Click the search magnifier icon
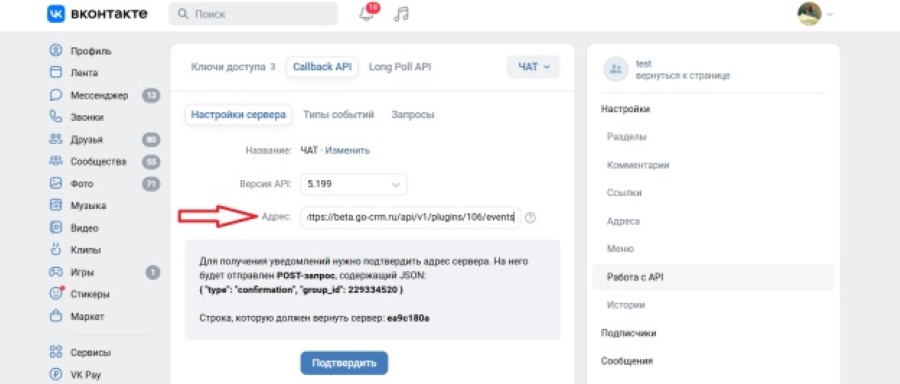Screen dimensions: 900x384 click(183, 14)
